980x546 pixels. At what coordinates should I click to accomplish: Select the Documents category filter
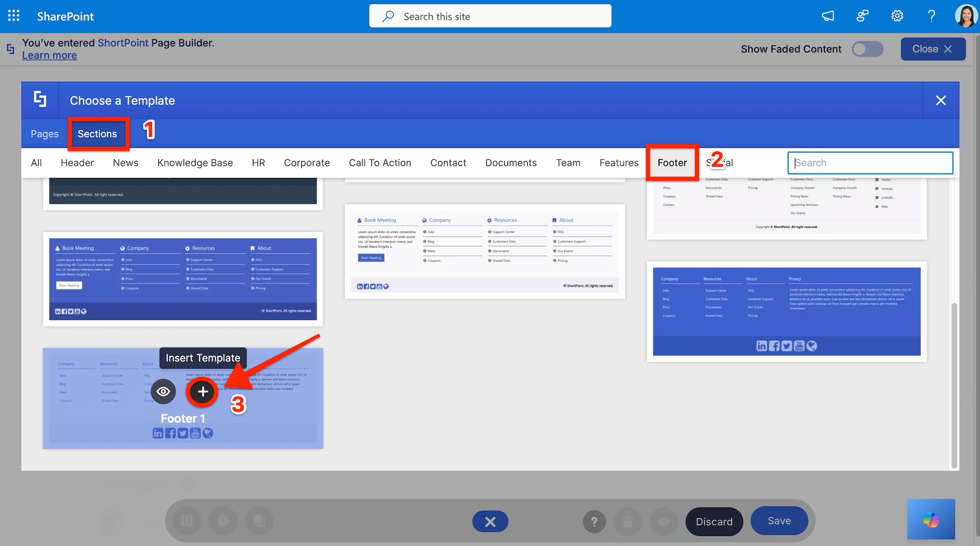(x=511, y=163)
